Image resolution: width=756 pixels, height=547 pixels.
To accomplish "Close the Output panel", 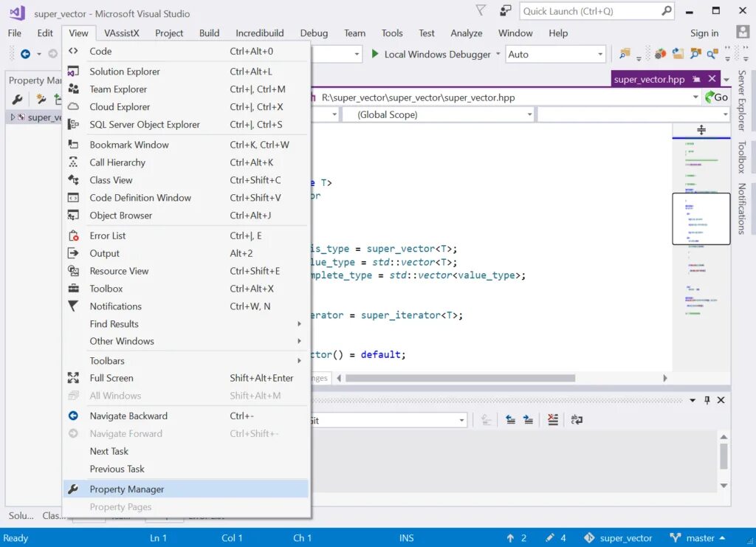I will tap(721, 400).
